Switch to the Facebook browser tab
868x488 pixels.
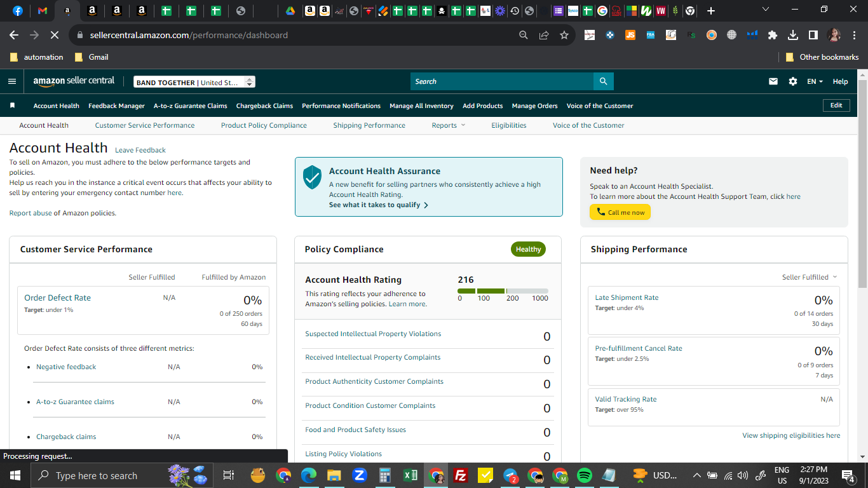[x=17, y=11]
